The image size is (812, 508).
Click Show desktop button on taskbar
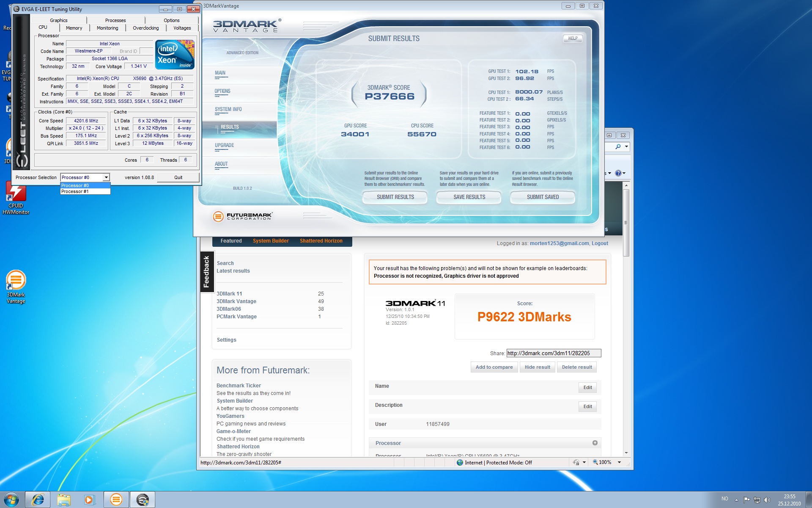coord(809,500)
